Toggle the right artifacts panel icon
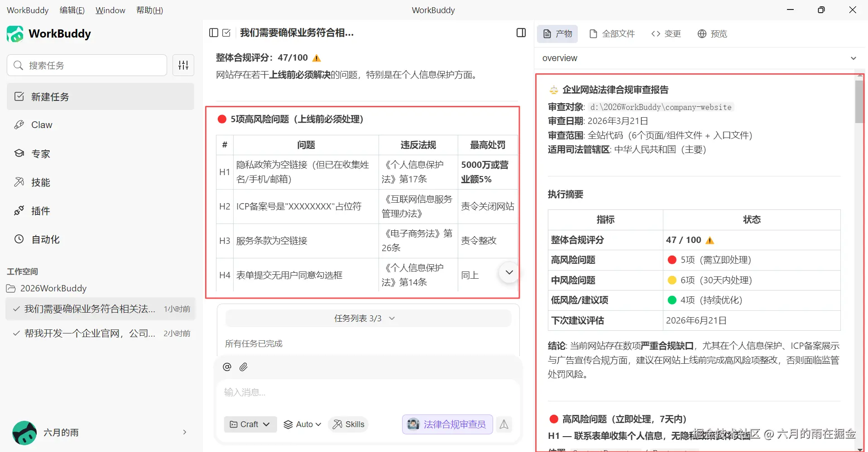This screenshot has width=868, height=452. (521, 33)
